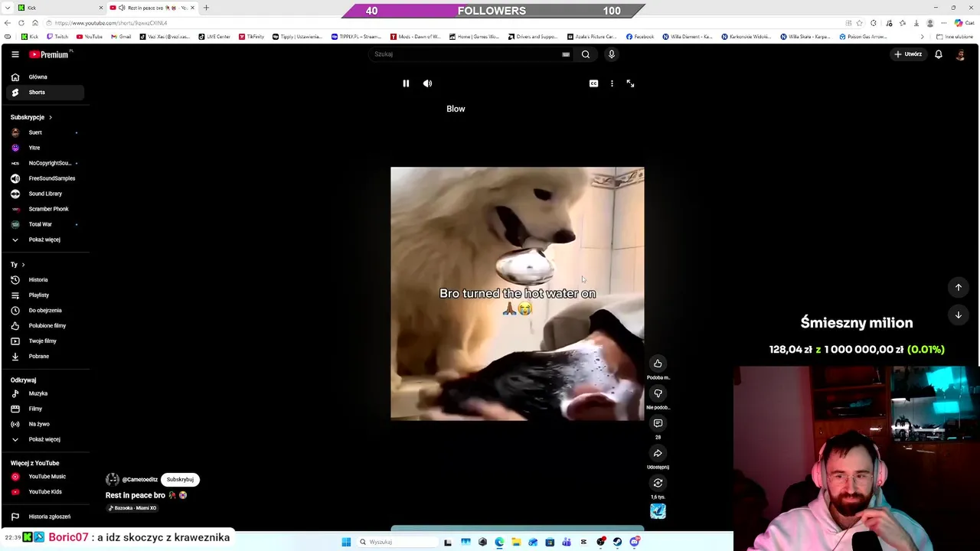The height and width of the screenshot is (551, 980).
Task: Open the Scramber Phonk subscription
Action: tap(45, 209)
